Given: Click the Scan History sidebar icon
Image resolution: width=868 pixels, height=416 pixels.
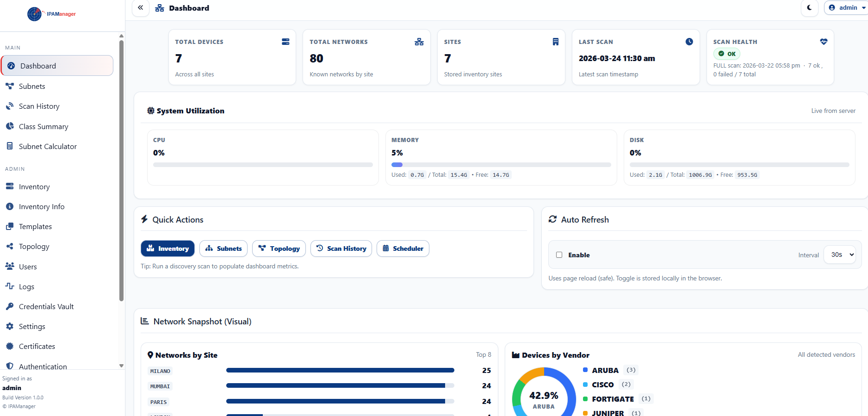Looking at the screenshot, I should pos(10,106).
